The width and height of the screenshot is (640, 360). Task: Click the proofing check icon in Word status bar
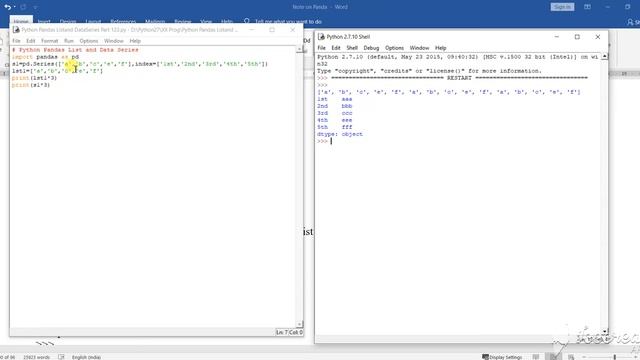click(x=61, y=357)
